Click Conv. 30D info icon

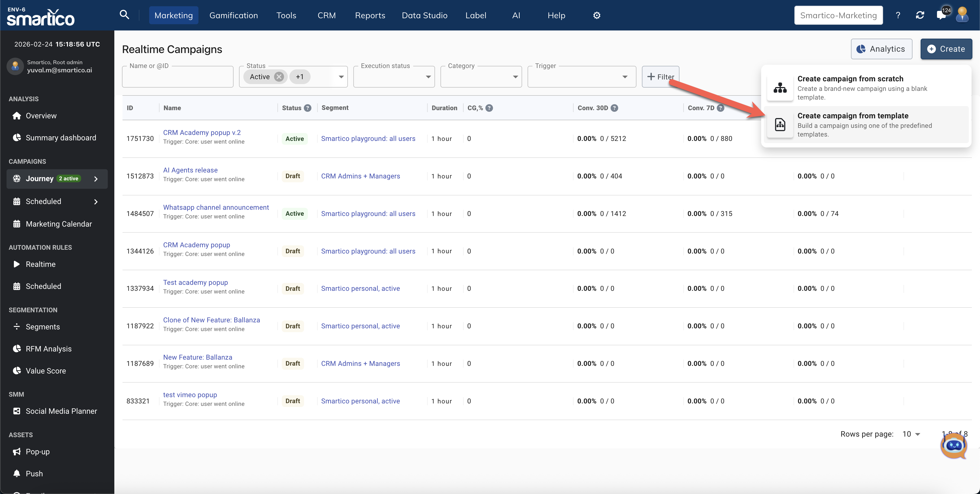[x=614, y=108]
